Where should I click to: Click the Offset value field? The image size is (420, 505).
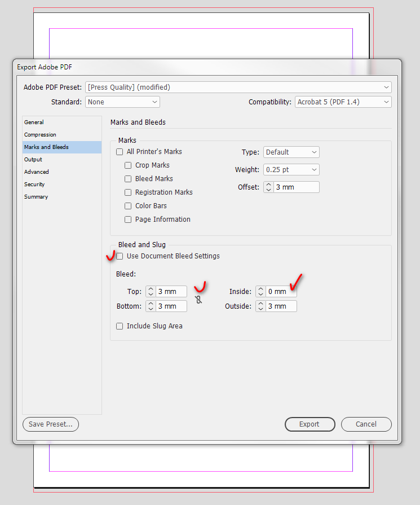point(296,187)
